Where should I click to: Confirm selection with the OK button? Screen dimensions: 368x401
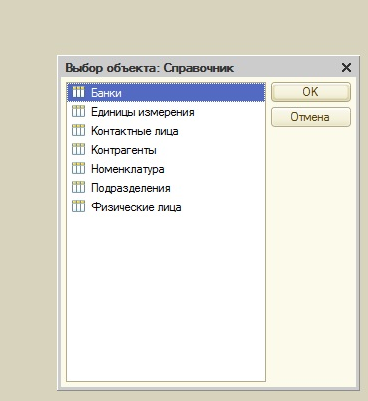coord(311,92)
